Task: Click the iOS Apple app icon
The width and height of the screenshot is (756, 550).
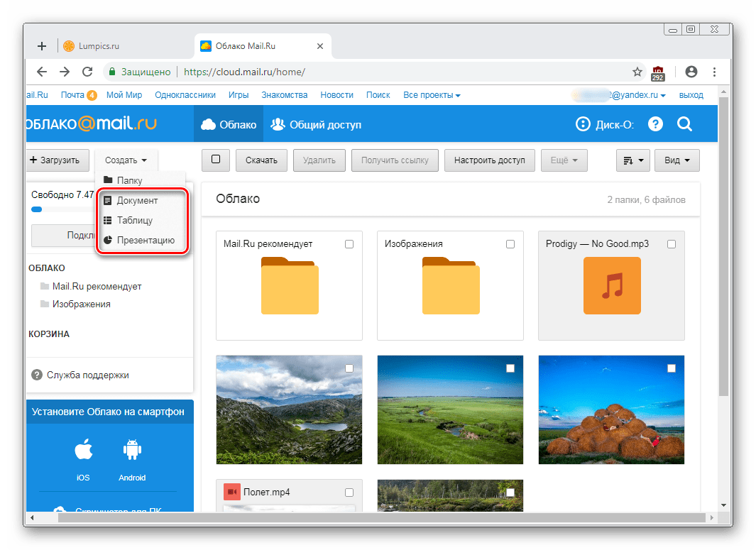Action: point(83,451)
